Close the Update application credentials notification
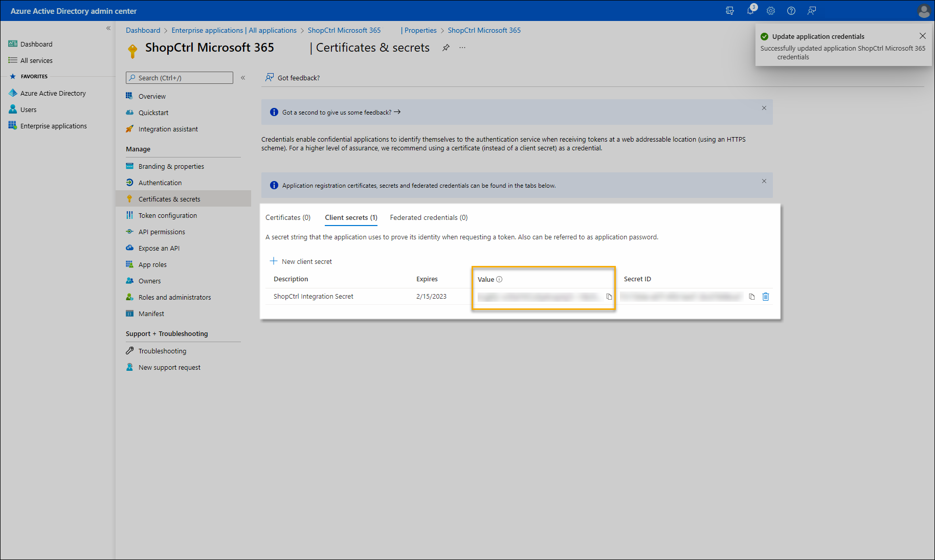The image size is (935, 560). (923, 36)
